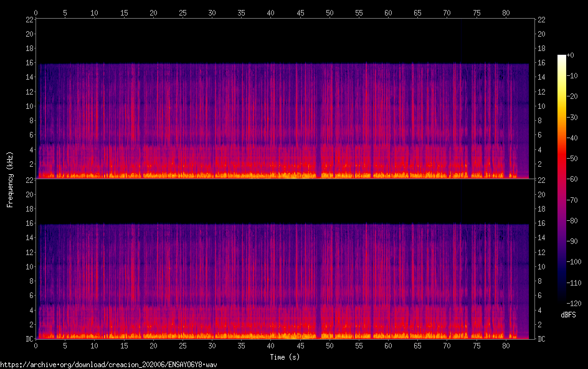
Task: Click the 16 kHz label on upper-left frequency axis
Action: pos(29,63)
